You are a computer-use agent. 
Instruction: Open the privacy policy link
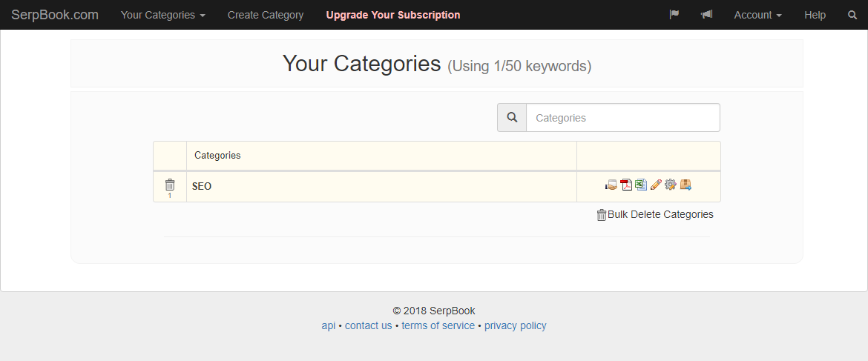(x=516, y=325)
